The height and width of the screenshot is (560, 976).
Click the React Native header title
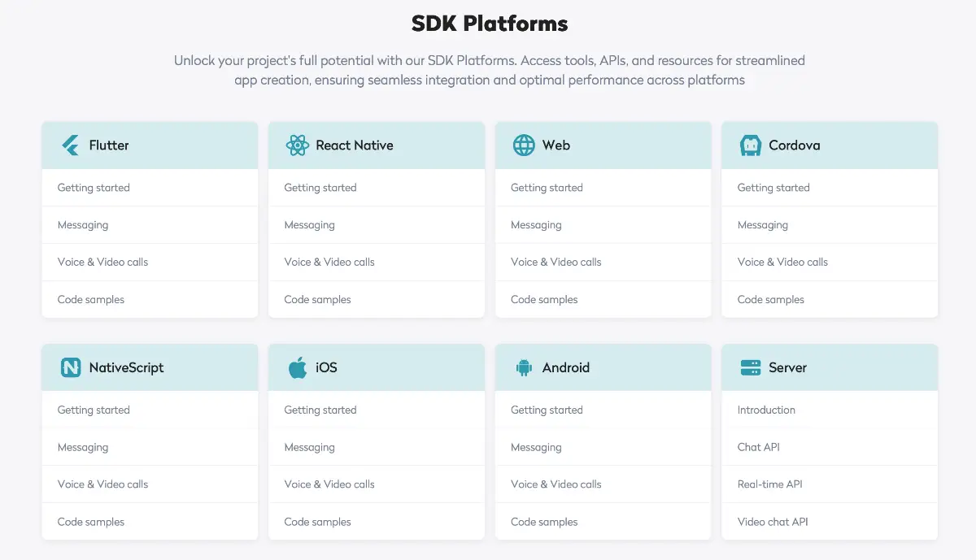click(354, 145)
